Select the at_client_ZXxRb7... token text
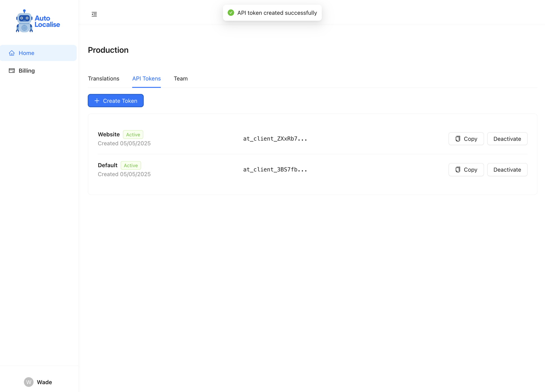Viewport: 545px width, 392px height. click(x=275, y=139)
